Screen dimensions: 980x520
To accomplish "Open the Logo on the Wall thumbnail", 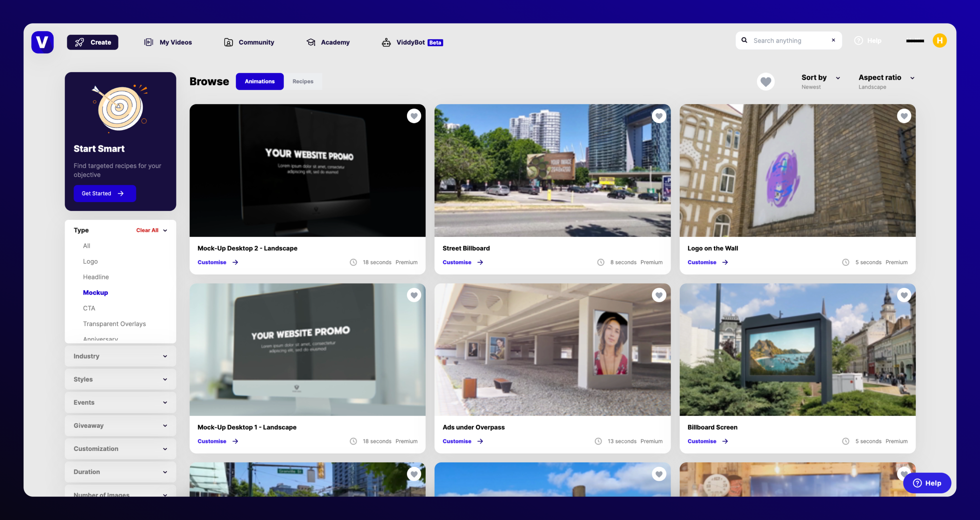I will pos(797,170).
